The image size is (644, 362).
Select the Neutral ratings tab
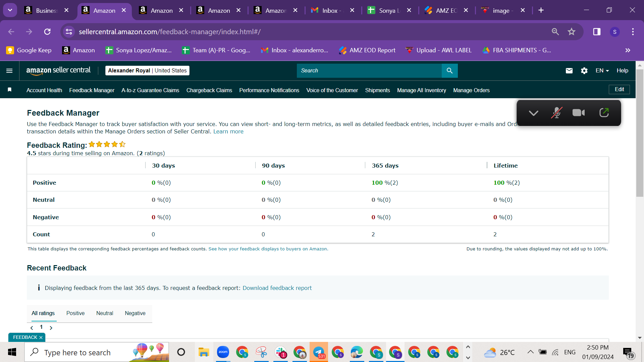tap(105, 313)
